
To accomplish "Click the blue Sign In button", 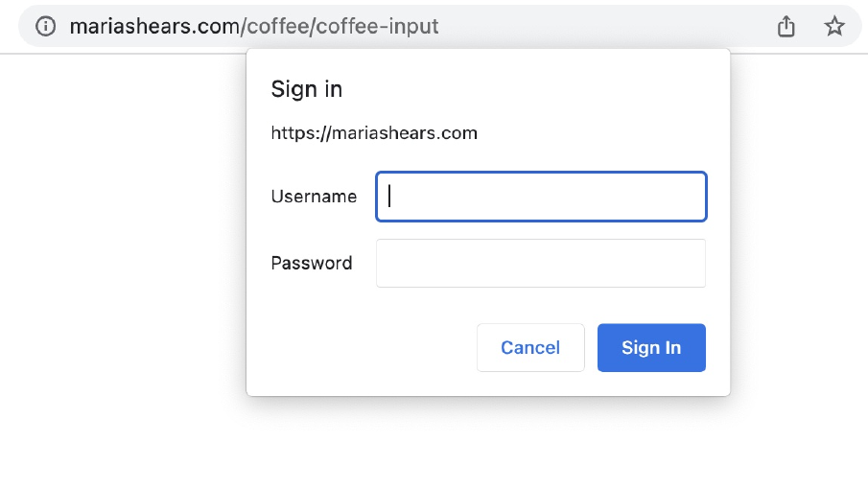I will tap(651, 348).
